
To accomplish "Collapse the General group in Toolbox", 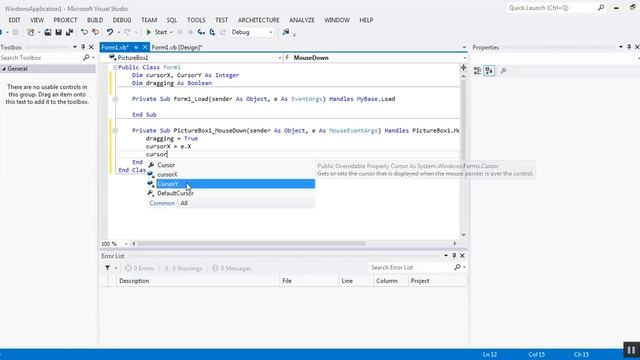I will [x=4, y=69].
